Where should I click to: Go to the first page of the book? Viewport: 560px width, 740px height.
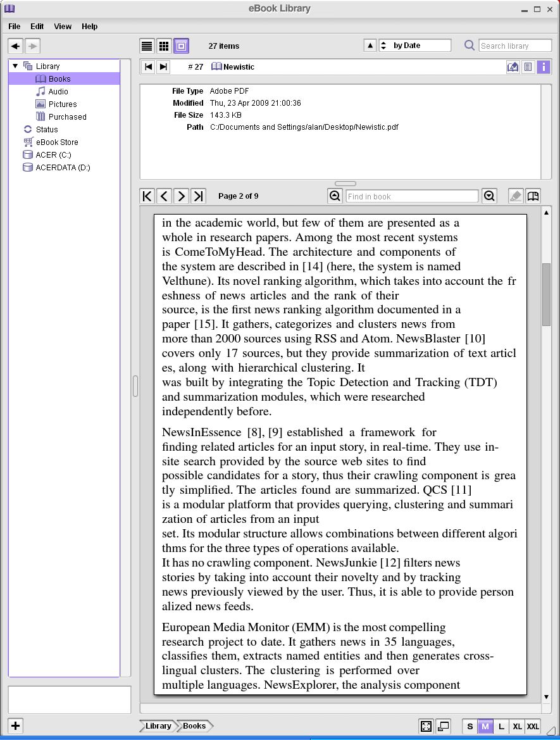click(147, 196)
